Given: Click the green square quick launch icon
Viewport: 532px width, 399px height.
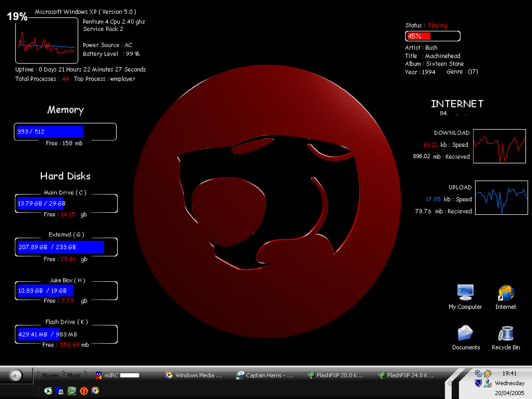Looking at the screenshot, I should click(72, 391).
